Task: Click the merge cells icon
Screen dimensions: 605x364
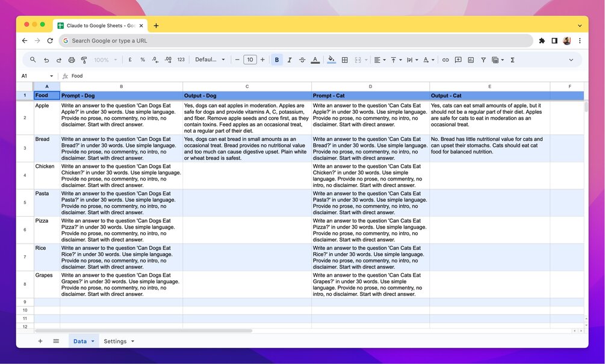Action: click(358, 60)
